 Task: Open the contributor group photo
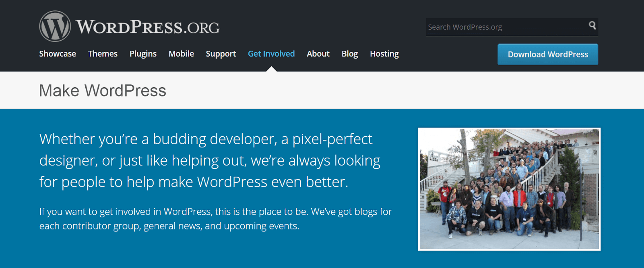click(x=509, y=189)
